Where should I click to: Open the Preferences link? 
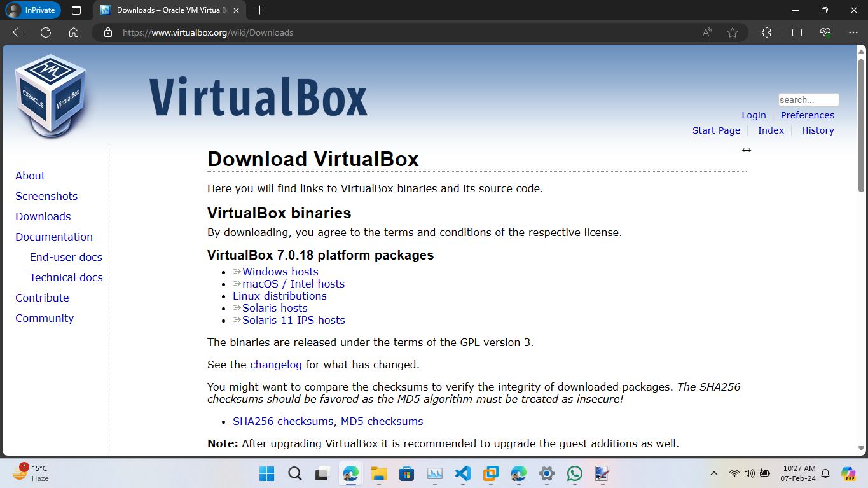(x=808, y=115)
